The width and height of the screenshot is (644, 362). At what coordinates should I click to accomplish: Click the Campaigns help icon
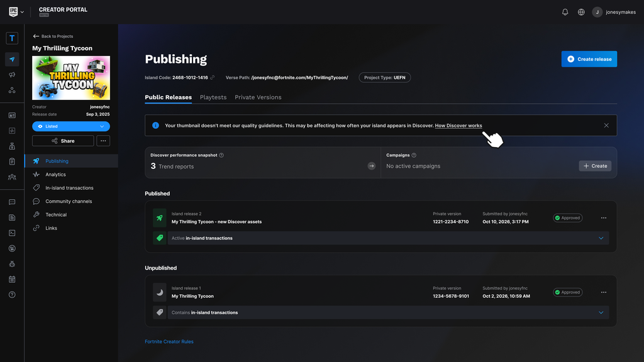tap(414, 155)
